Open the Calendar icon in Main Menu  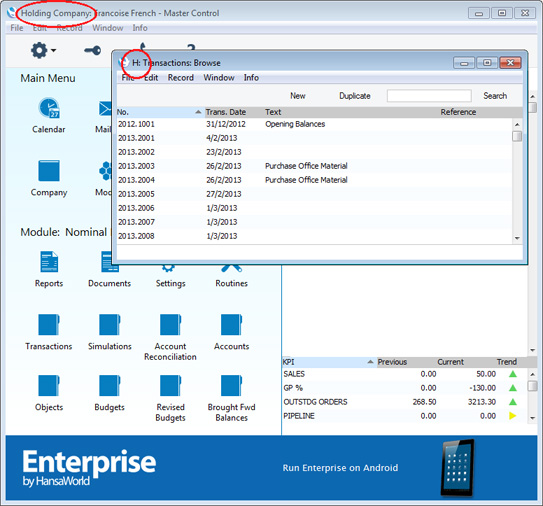(48, 108)
